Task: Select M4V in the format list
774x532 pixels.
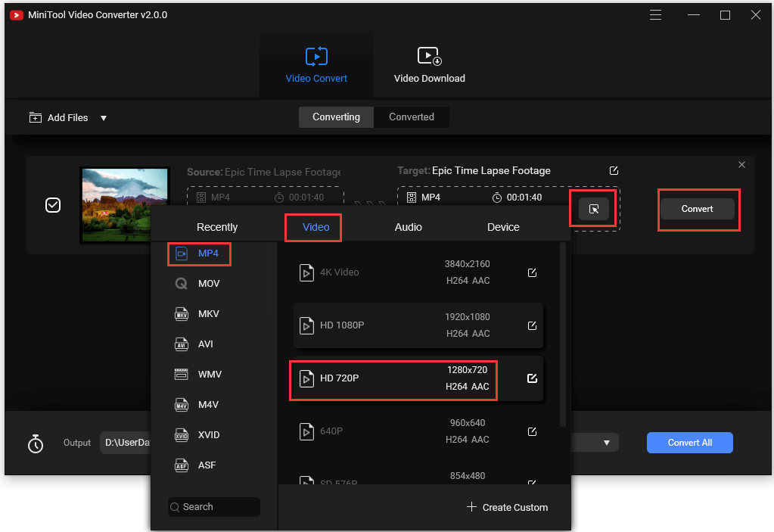Action: 200,405
